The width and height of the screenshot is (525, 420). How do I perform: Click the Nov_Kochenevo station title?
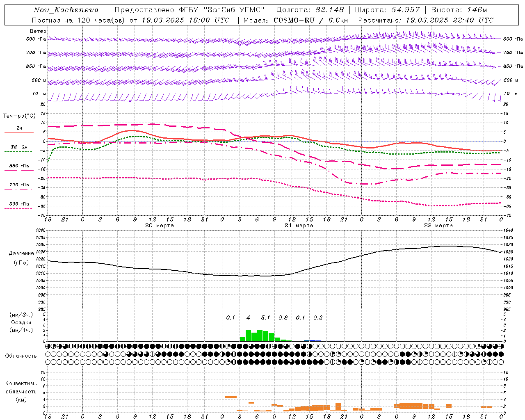[66, 10]
